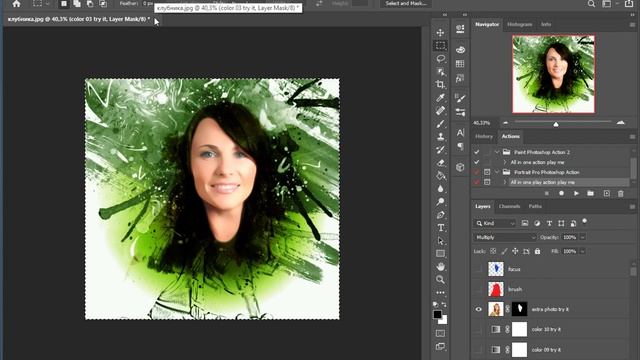Click the Delete action trash icon
The width and height of the screenshot is (640, 360).
pos(621,193)
